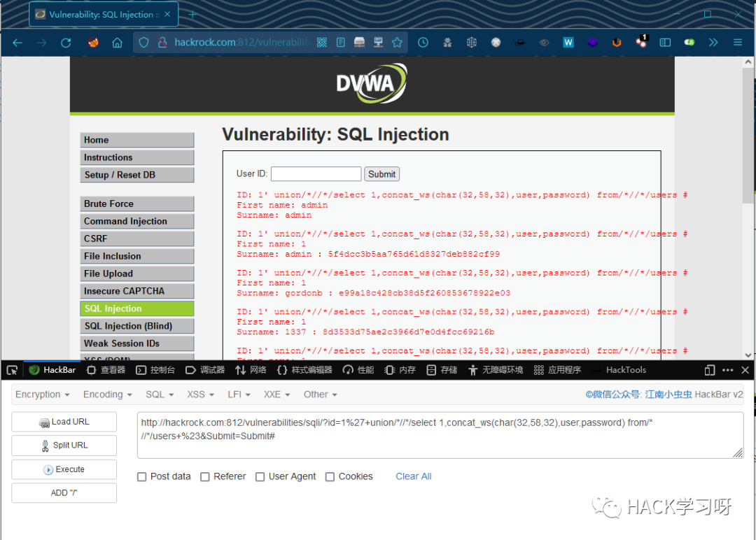Image resolution: width=756 pixels, height=540 pixels.
Task: Enable the User Agent checkbox
Action: (260, 477)
